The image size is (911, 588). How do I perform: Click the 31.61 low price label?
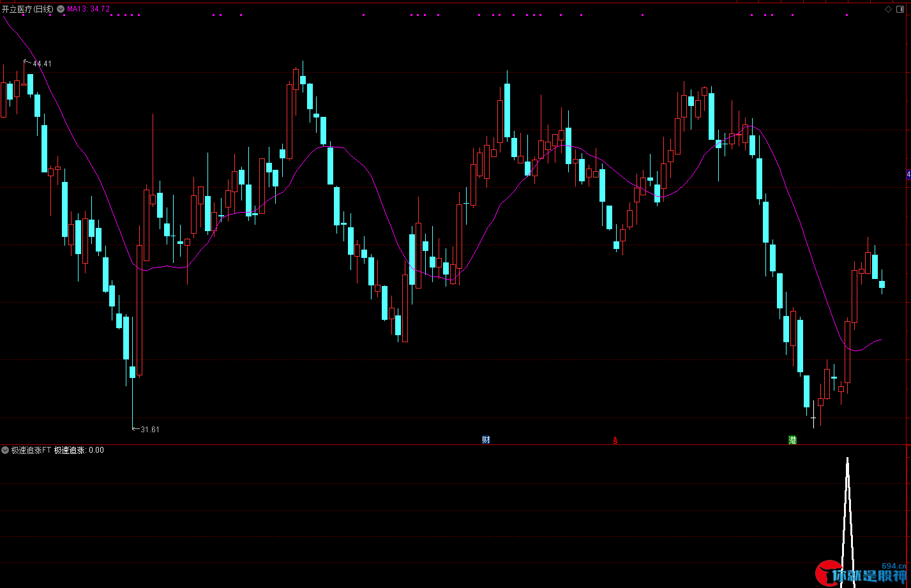coord(150,430)
